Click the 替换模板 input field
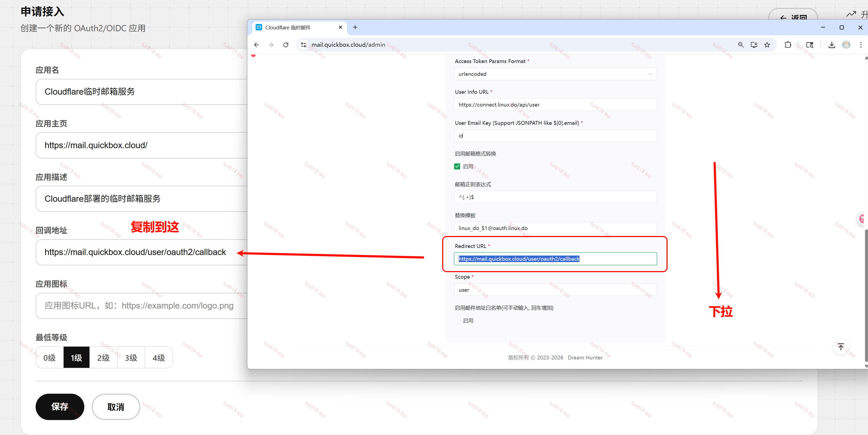This screenshot has height=435, width=868. coord(555,228)
